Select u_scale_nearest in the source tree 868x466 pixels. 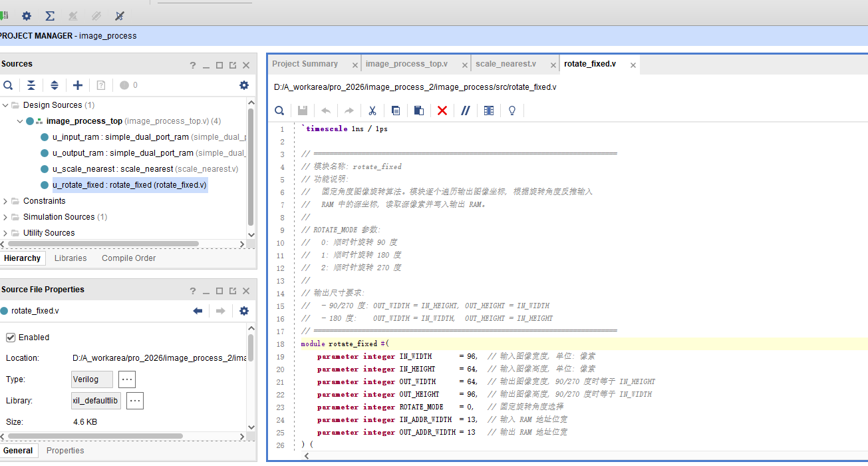coord(139,169)
